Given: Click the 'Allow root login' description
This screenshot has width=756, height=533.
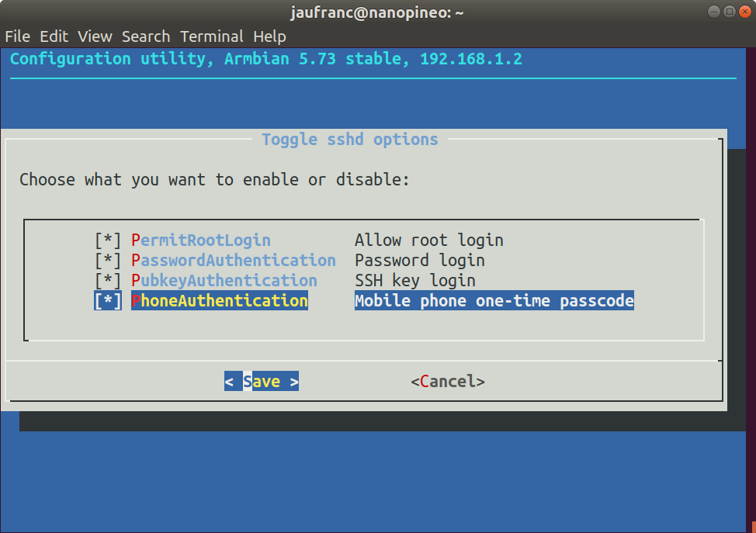Looking at the screenshot, I should click(429, 240).
